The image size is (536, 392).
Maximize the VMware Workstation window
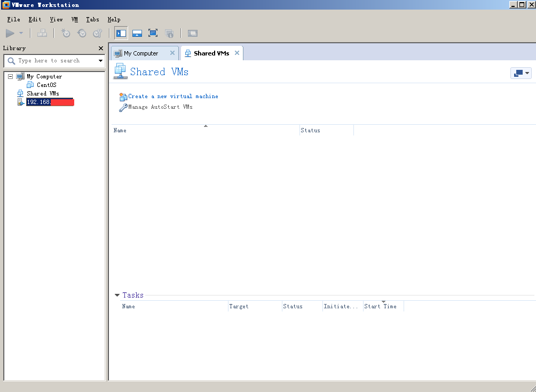coord(522,5)
